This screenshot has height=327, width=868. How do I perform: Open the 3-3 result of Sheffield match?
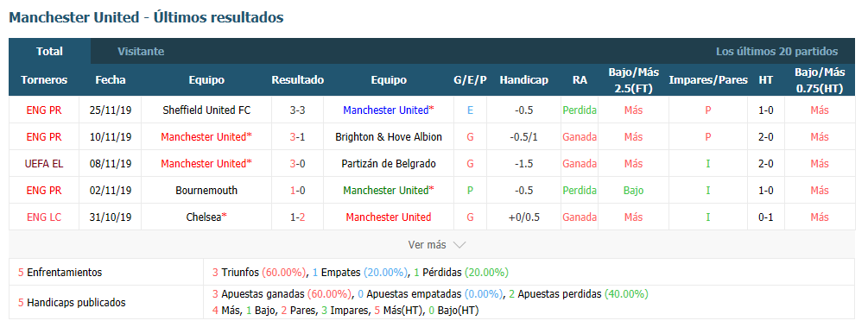click(x=297, y=110)
